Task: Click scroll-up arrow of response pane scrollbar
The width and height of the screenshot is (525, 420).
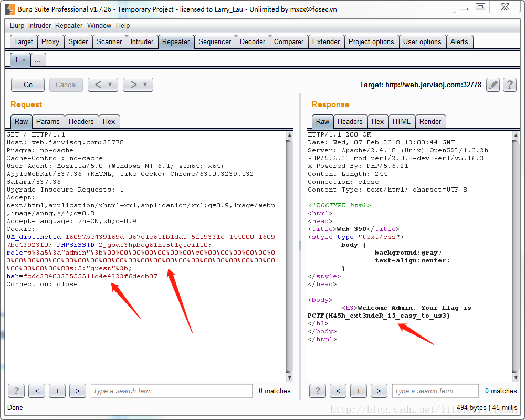Action: 516,135
